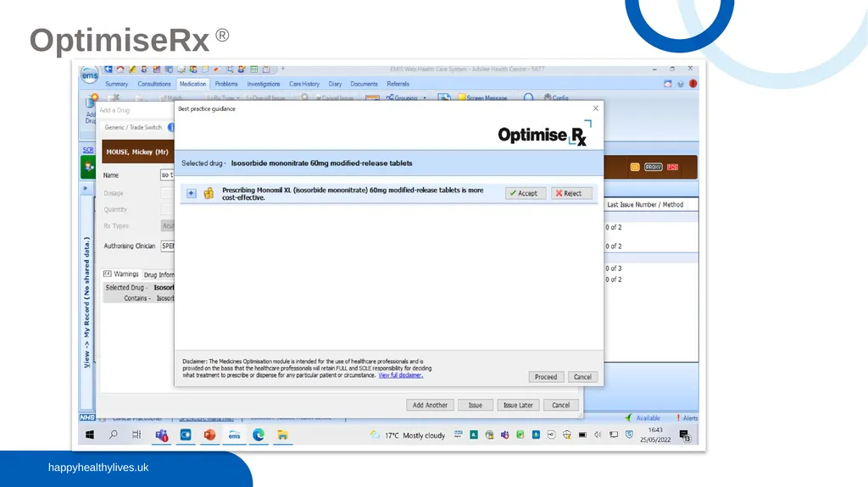Open the Documents tab
This screenshot has width=868, height=487.
[364, 84]
